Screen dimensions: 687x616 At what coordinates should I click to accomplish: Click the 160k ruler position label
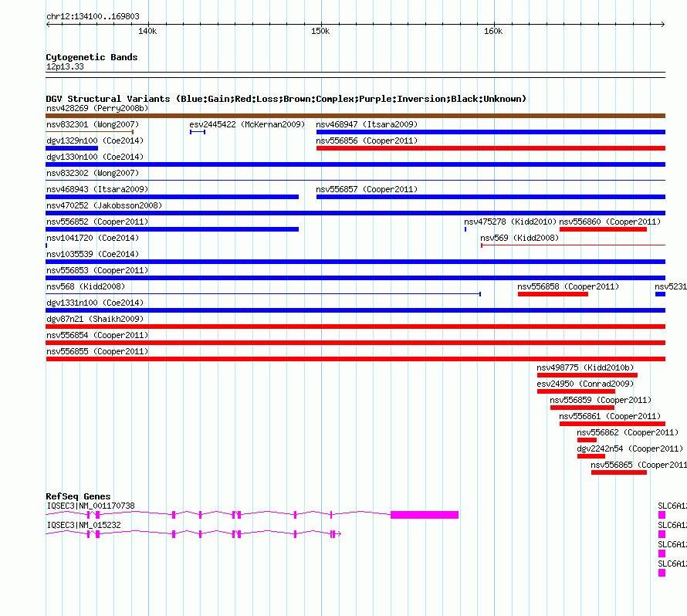point(493,31)
